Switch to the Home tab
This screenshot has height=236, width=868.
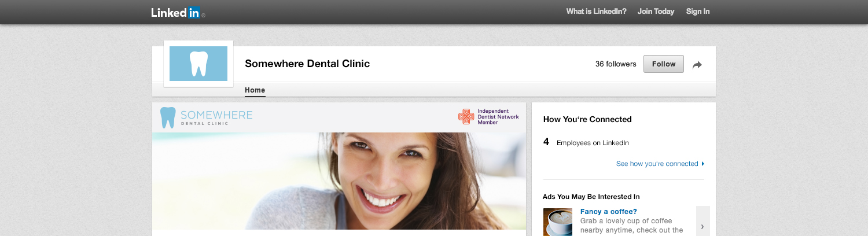coord(255,90)
